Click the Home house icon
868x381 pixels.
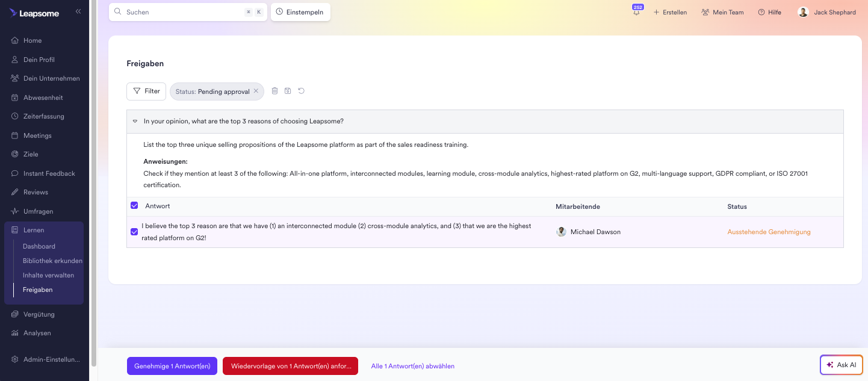tap(15, 40)
